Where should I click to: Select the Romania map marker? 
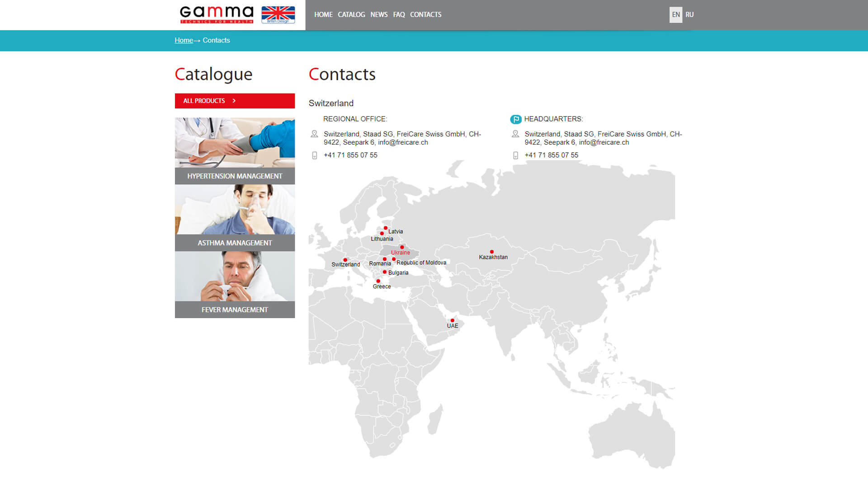[385, 259]
